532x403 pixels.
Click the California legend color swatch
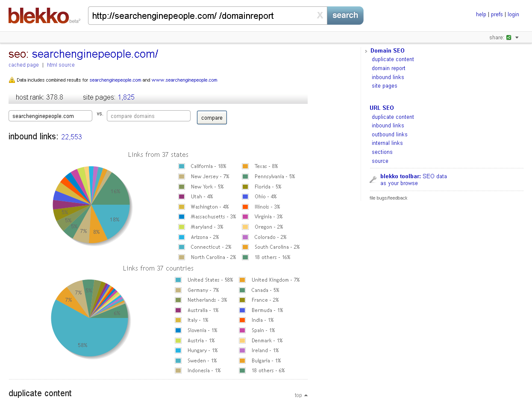[x=182, y=166]
